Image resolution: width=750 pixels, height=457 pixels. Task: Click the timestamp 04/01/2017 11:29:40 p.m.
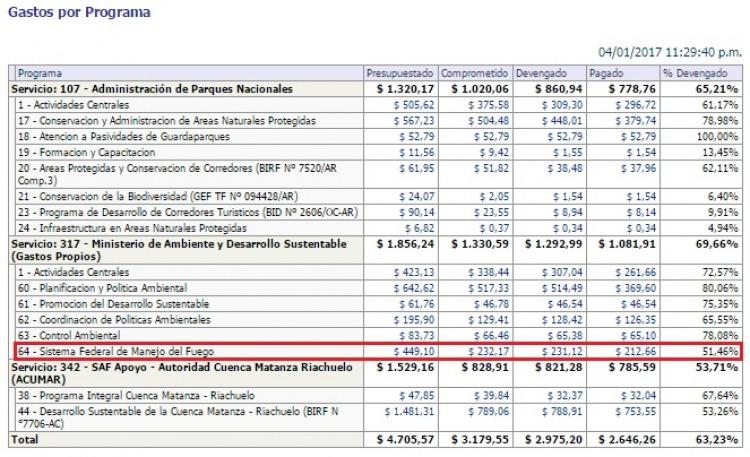(x=670, y=52)
